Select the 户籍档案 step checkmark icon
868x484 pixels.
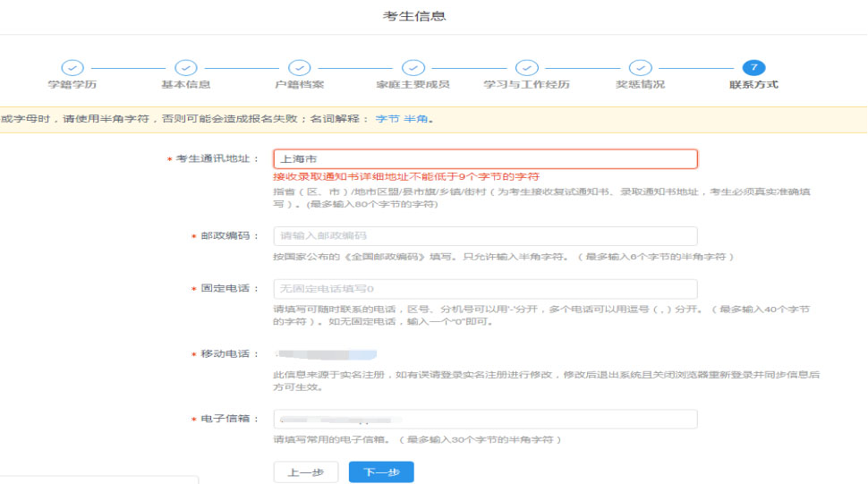[300, 68]
